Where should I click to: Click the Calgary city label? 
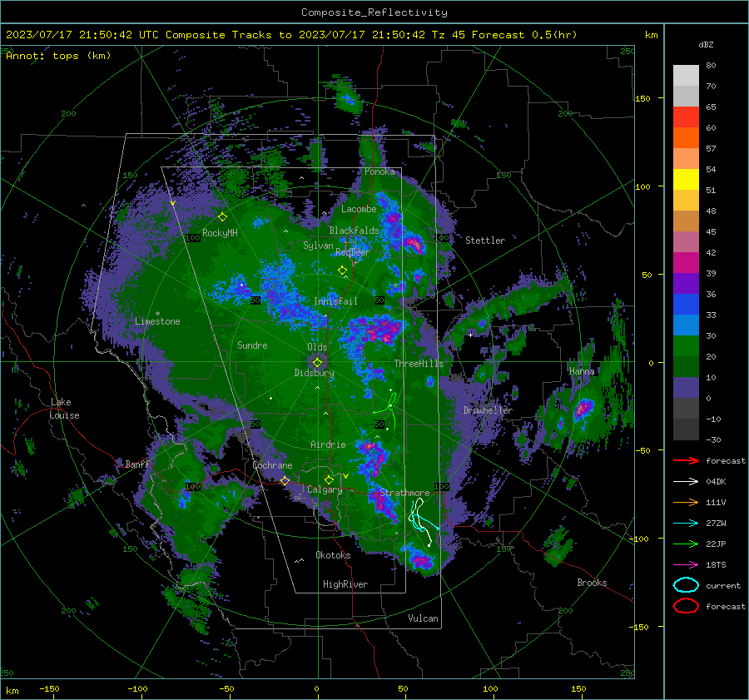(325, 489)
